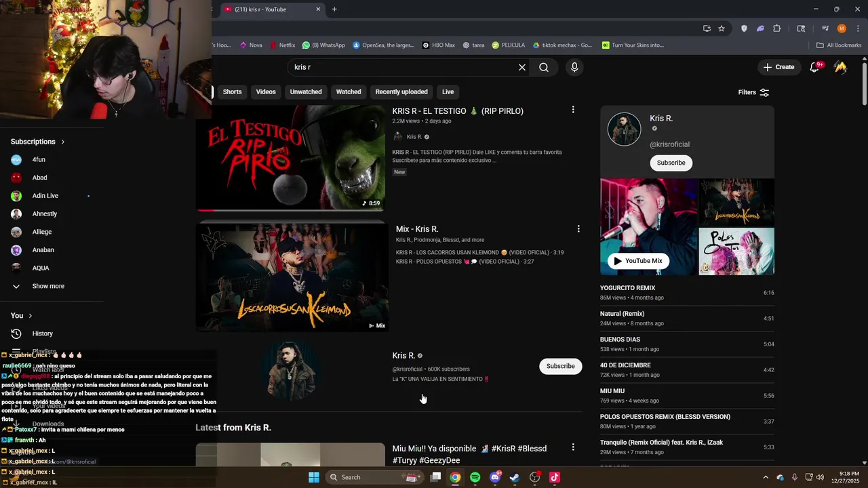Open Discord from the taskbar
Viewport: 868px width, 488px height.
click(x=495, y=477)
